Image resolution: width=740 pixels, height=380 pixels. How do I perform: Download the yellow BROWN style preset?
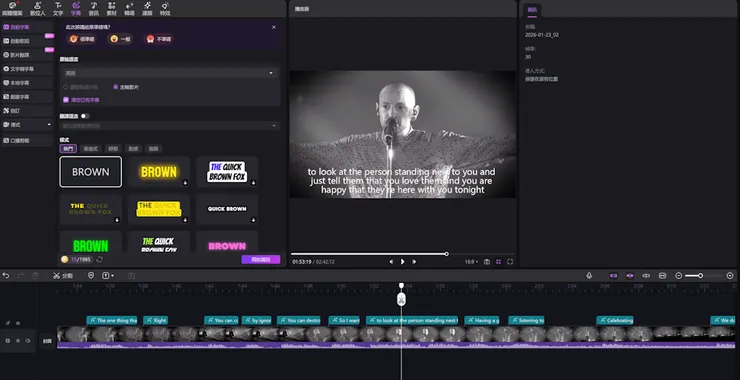185,183
